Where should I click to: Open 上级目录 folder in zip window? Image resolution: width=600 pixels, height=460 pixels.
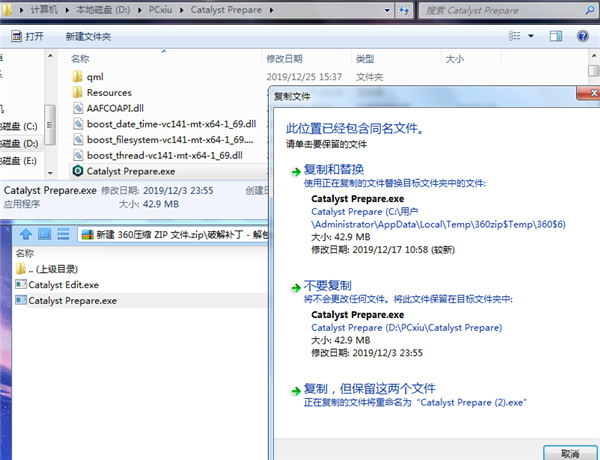point(47,269)
